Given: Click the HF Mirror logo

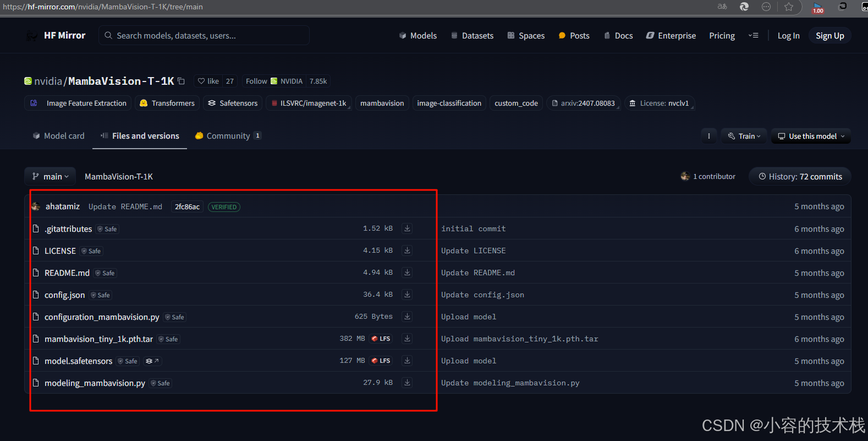Looking at the screenshot, I should click(x=56, y=35).
